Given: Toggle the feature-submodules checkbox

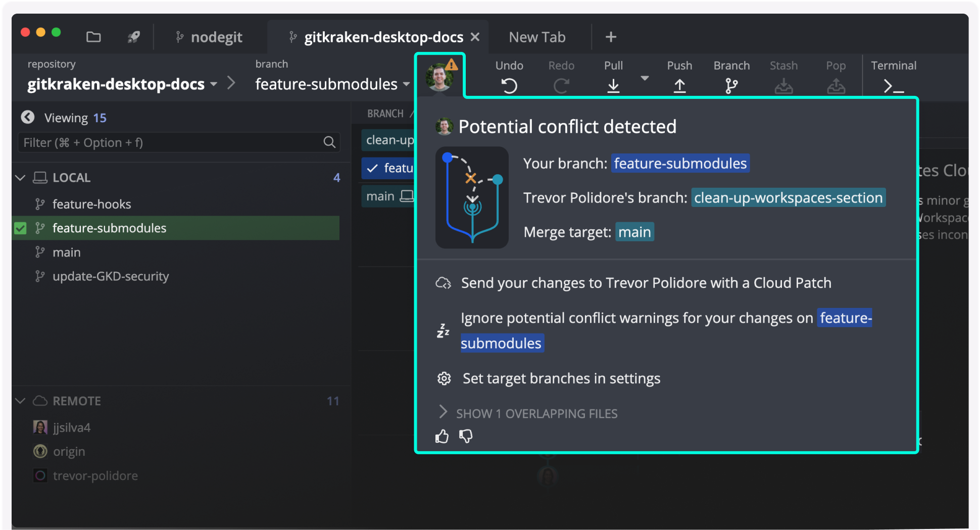Looking at the screenshot, I should point(20,228).
